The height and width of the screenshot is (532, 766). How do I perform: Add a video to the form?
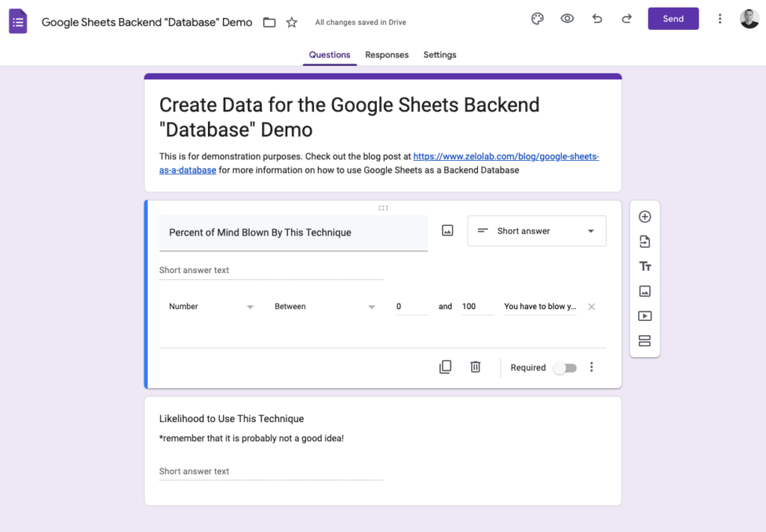(x=645, y=316)
